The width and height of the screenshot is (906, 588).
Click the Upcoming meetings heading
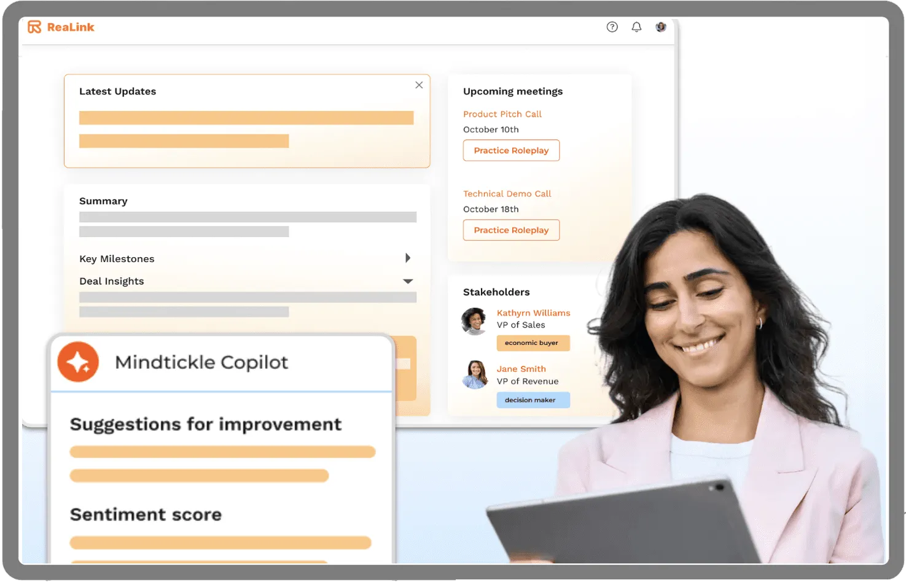click(513, 91)
